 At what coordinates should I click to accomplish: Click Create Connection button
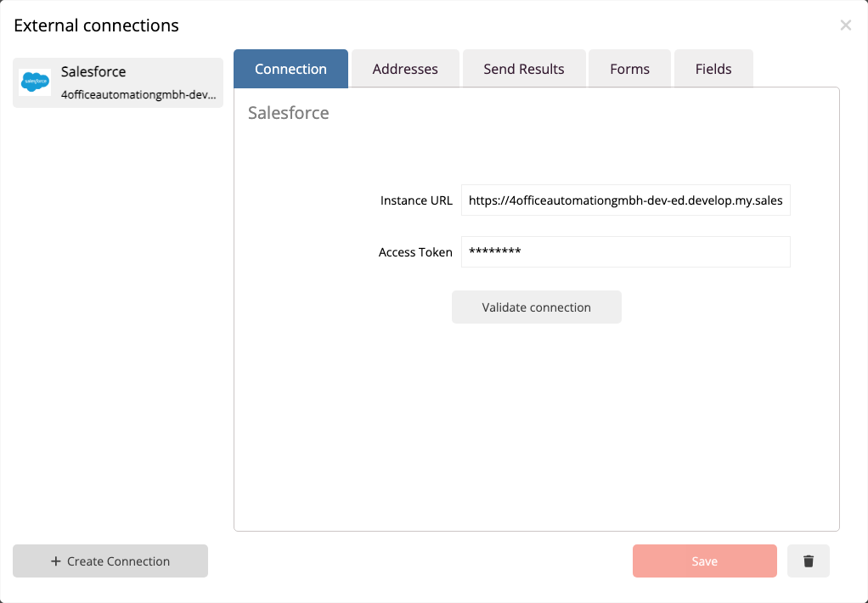110,561
